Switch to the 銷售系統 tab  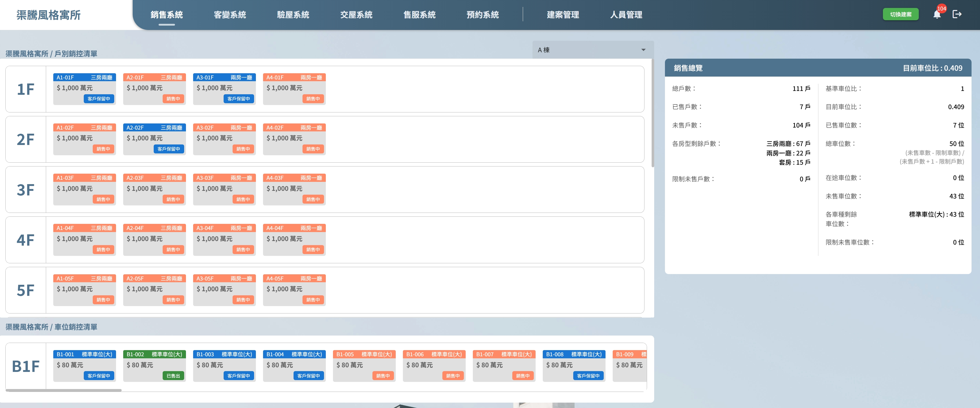(167, 15)
